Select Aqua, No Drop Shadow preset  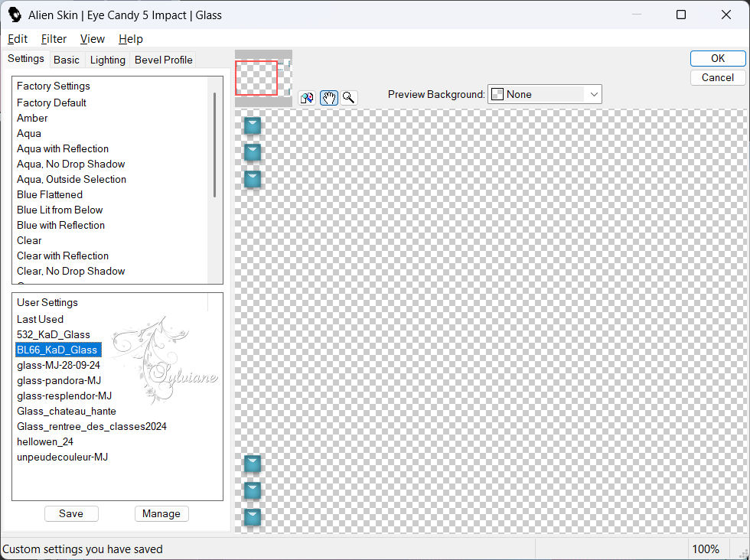tap(70, 164)
